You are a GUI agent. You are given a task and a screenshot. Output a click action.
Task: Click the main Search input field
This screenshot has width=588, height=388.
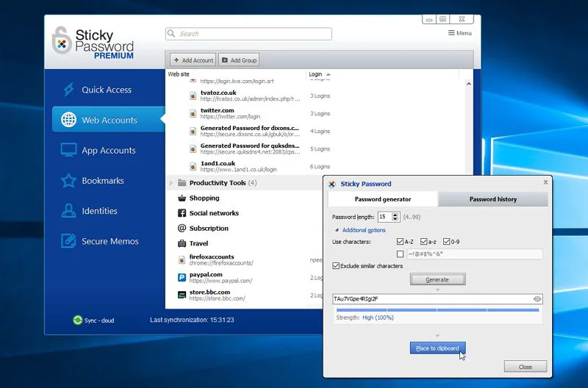coord(248,34)
